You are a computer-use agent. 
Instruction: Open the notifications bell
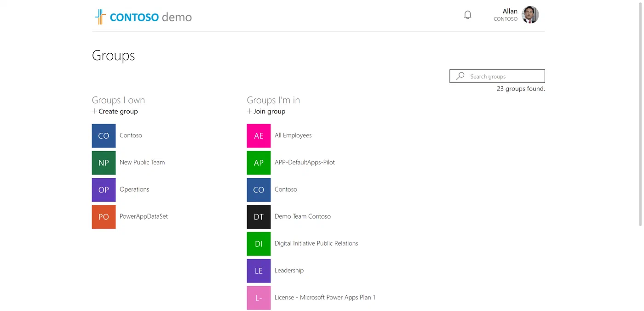tap(467, 15)
